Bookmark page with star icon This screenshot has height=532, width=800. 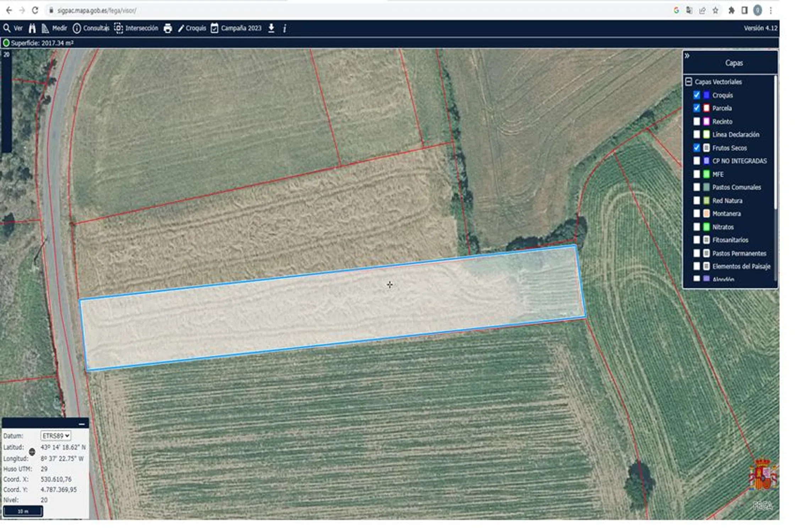715,11
